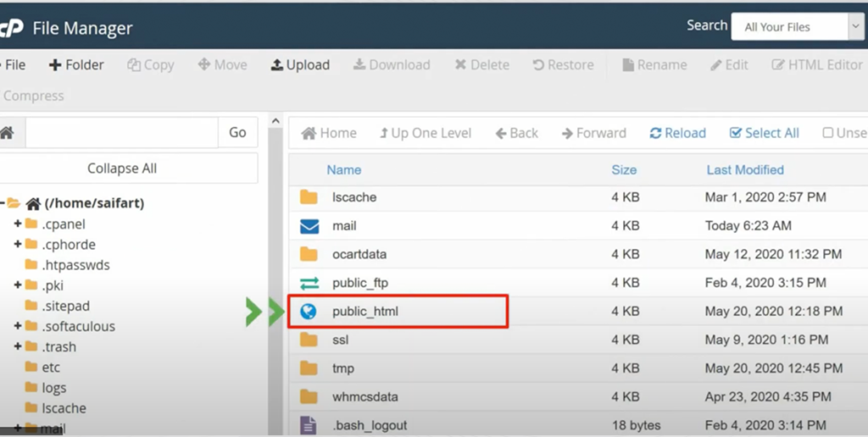Sort files by the Name column
Image resolution: width=868 pixels, height=437 pixels.
point(344,170)
